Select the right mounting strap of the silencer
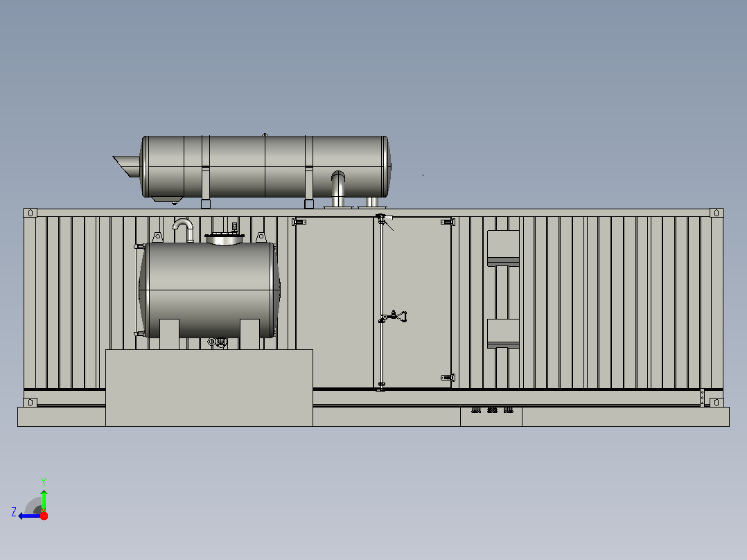The width and height of the screenshot is (747, 560). click(x=309, y=172)
